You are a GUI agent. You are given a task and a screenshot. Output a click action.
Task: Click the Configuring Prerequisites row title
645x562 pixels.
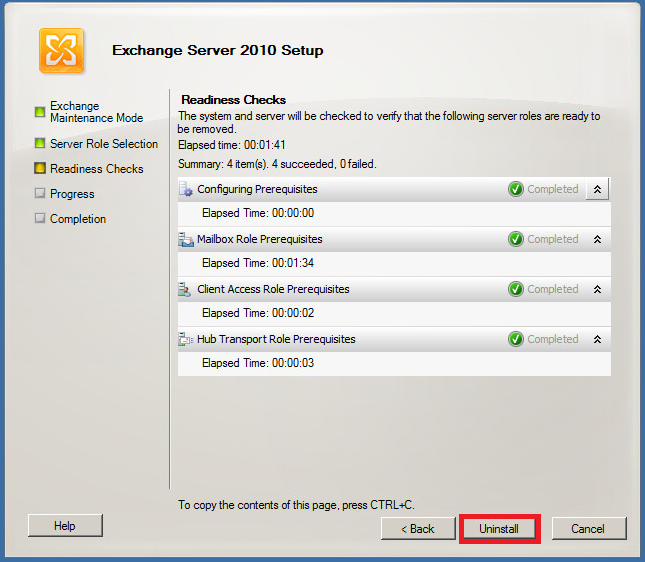point(257,189)
